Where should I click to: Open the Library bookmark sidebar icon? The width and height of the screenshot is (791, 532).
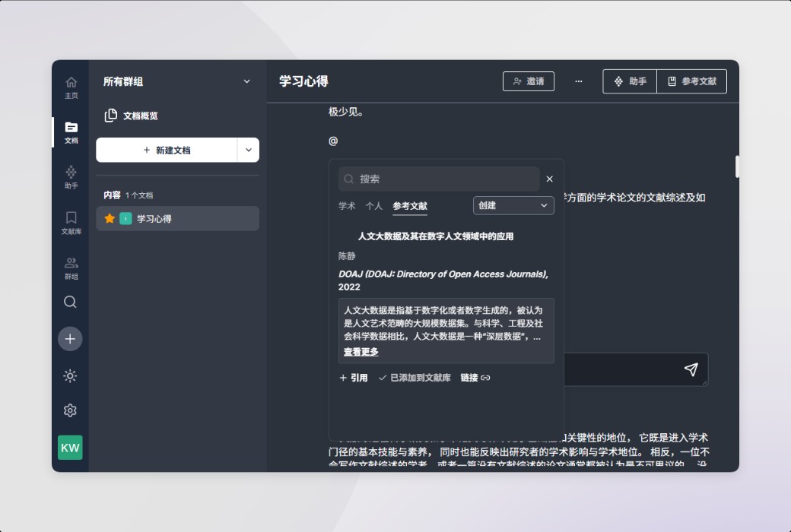[x=71, y=223]
